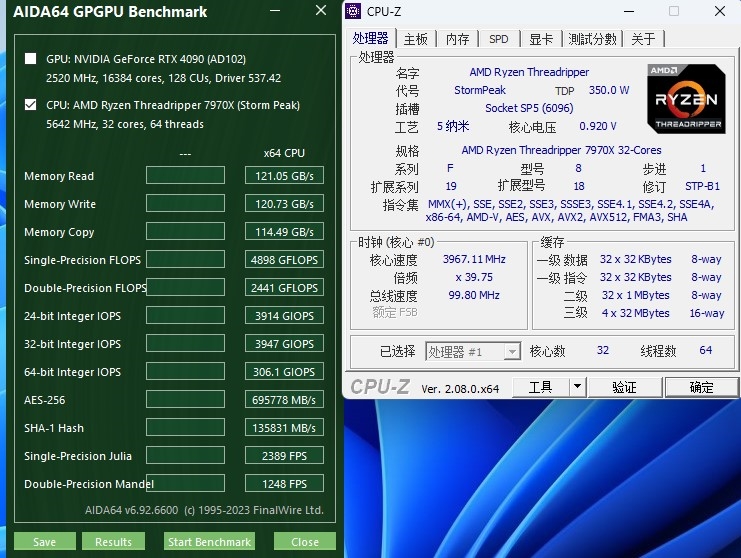The height and width of the screenshot is (558, 741).
Task: Switch to the 主板 tab in CPU-Z
Action: (x=415, y=39)
